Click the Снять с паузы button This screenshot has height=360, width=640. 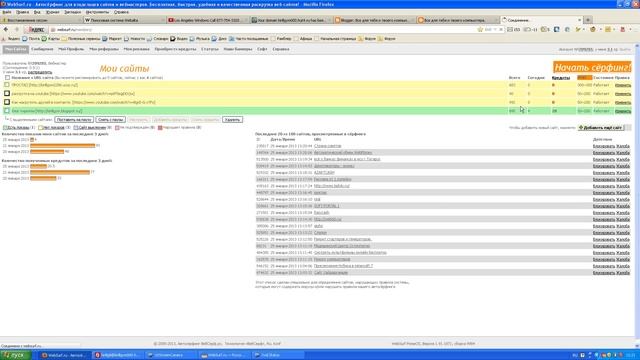(x=111, y=120)
